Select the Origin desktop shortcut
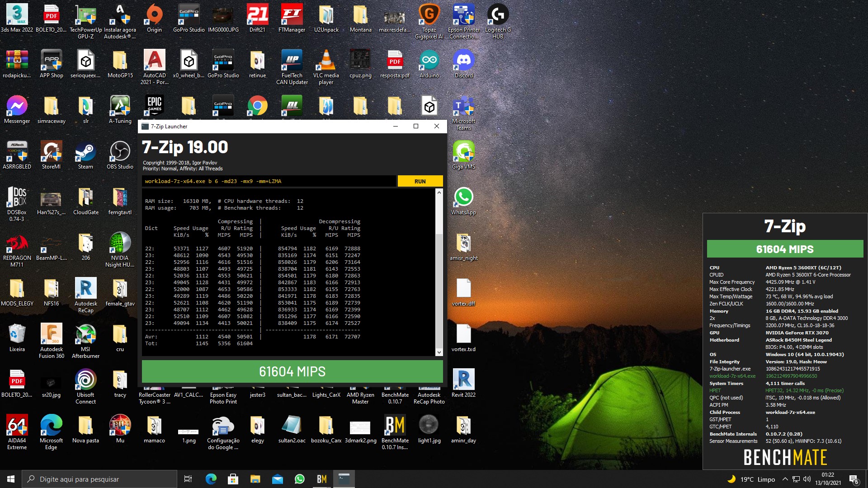 pos(154,19)
